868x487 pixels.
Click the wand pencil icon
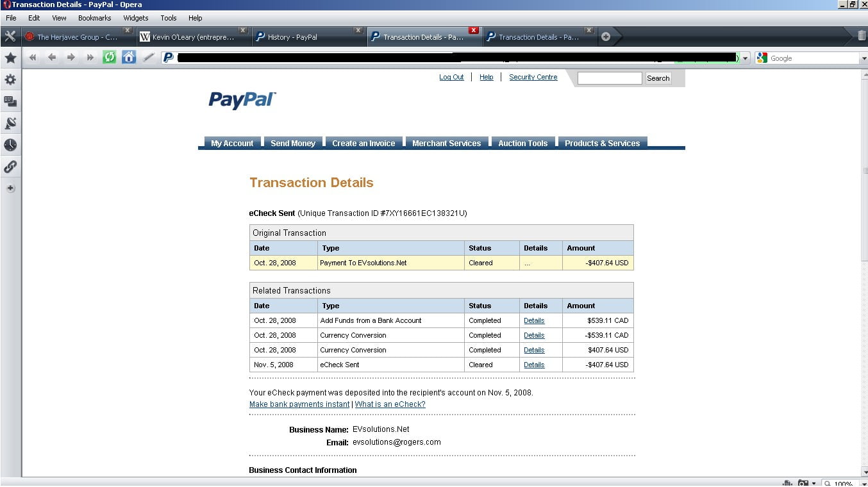click(148, 58)
